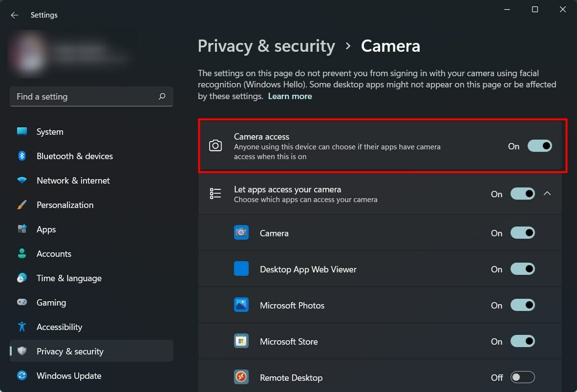Open Network & internet settings via its globe icon
This screenshot has width=577, height=392.
(21, 180)
